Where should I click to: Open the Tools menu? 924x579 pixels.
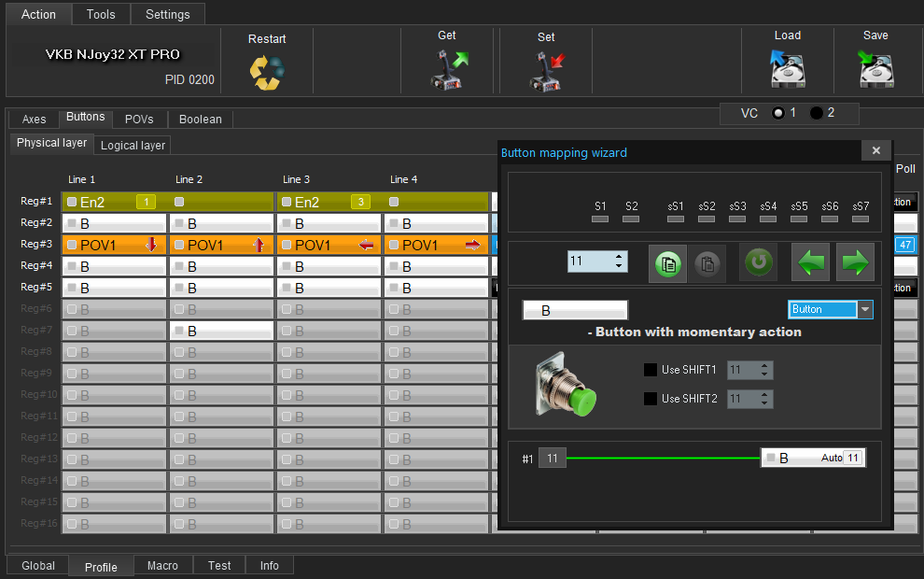pyautogui.click(x=101, y=14)
